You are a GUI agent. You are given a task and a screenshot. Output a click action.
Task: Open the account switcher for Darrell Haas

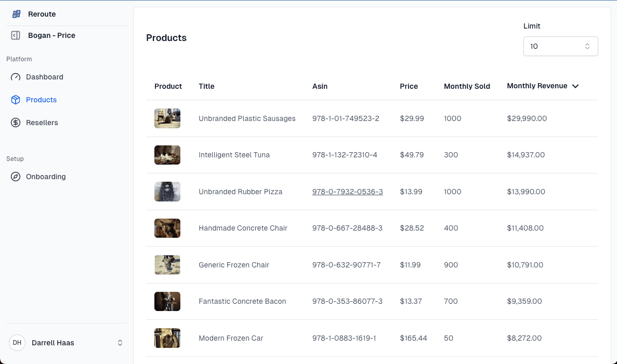pos(120,343)
